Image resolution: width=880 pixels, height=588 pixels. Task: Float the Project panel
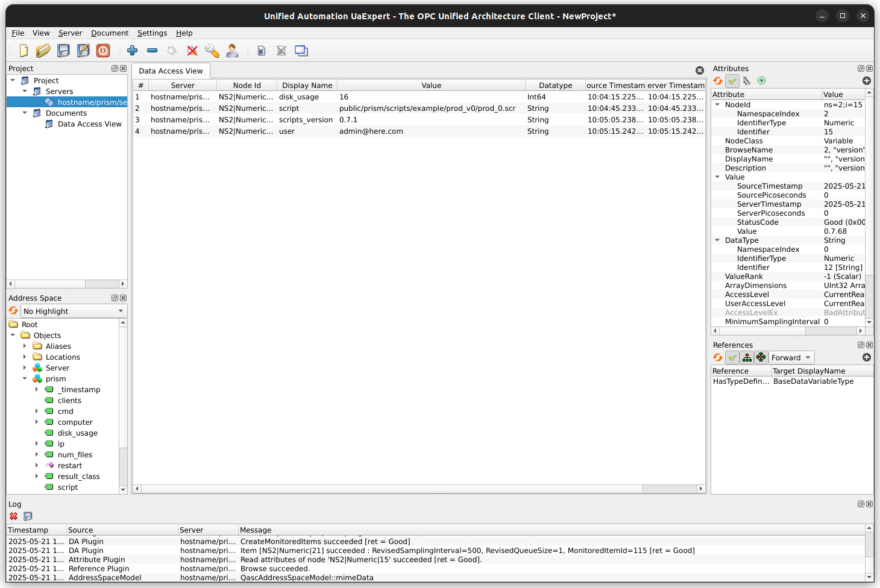click(115, 69)
